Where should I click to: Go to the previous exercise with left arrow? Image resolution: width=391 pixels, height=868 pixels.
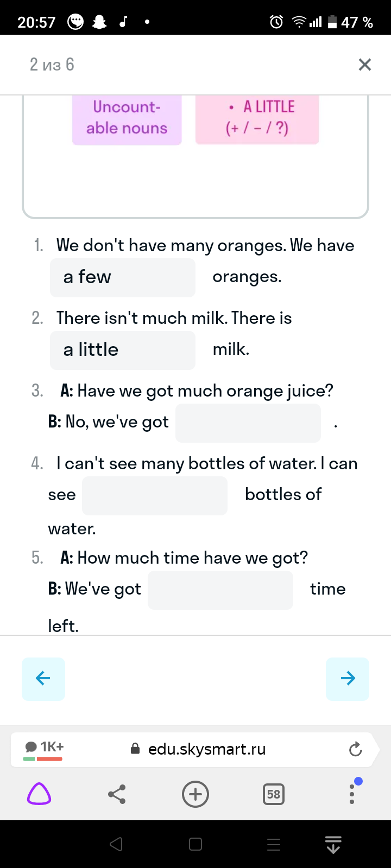(43, 679)
